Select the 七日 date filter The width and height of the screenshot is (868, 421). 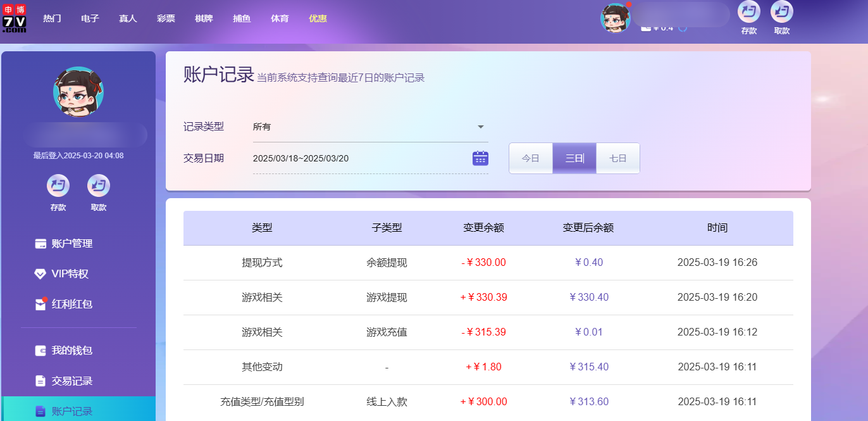pyautogui.click(x=617, y=158)
